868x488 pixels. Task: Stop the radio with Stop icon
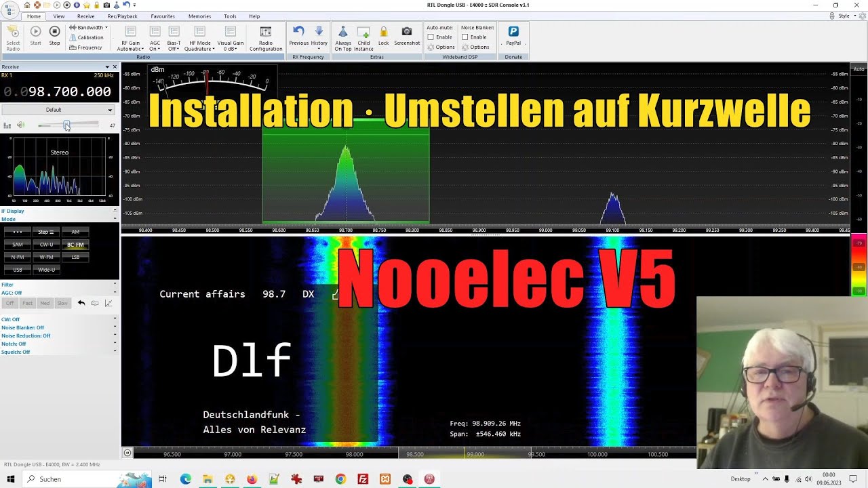point(54,36)
